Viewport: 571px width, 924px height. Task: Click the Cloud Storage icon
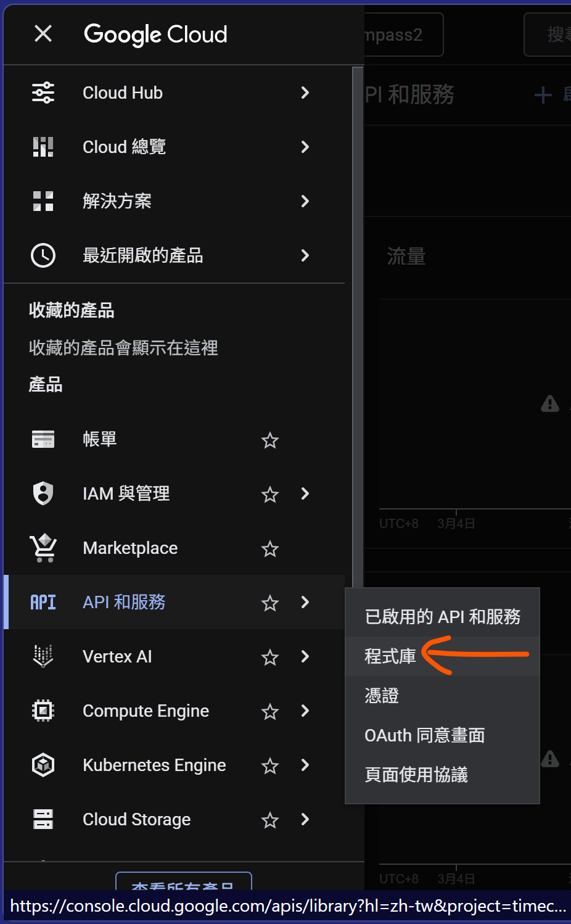(x=43, y=819)
